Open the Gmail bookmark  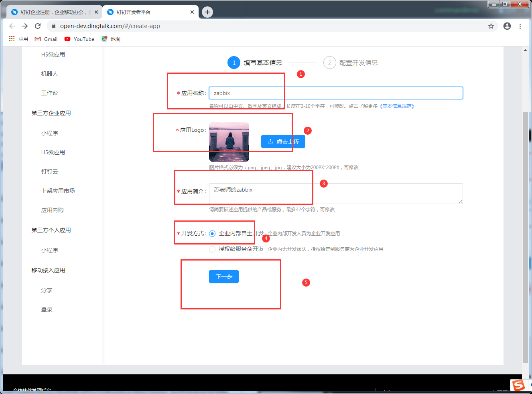coord(46,39)
